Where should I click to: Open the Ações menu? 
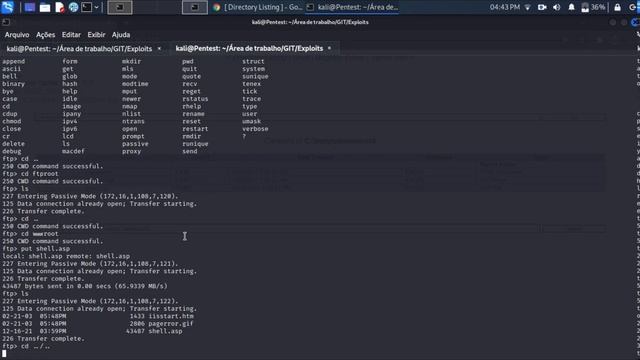tap(45, 35)
